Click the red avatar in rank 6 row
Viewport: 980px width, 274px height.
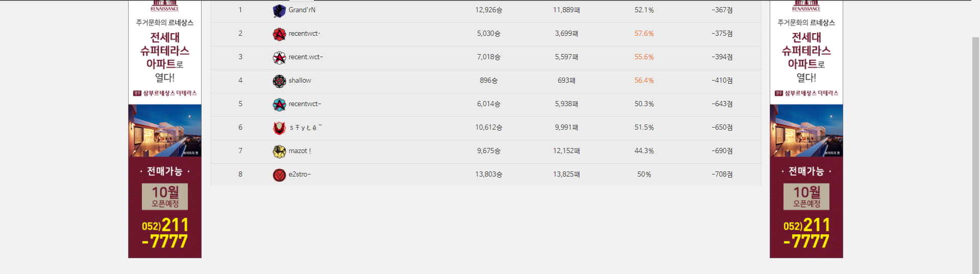click(x=279, y=128)
